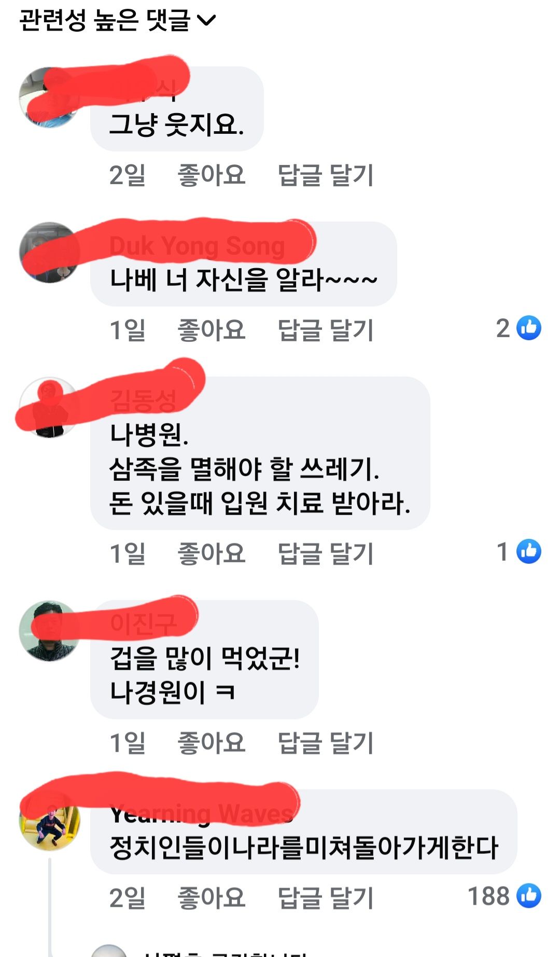560x957 pixels.
Task: Open profile picture beside 나베 너 자신을 알라 comment
Action: click(49, 253)
